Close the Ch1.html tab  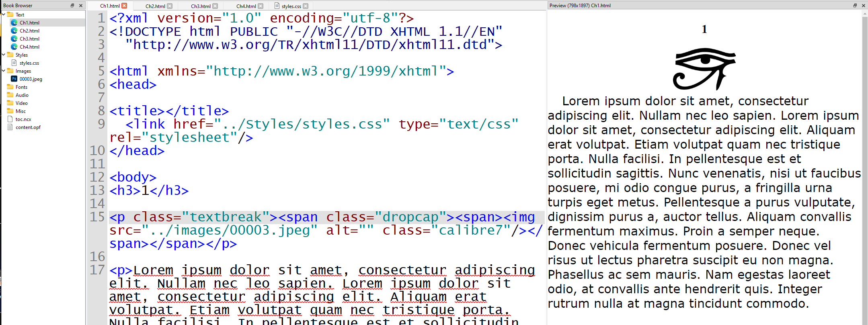click(x=124, y=6)
